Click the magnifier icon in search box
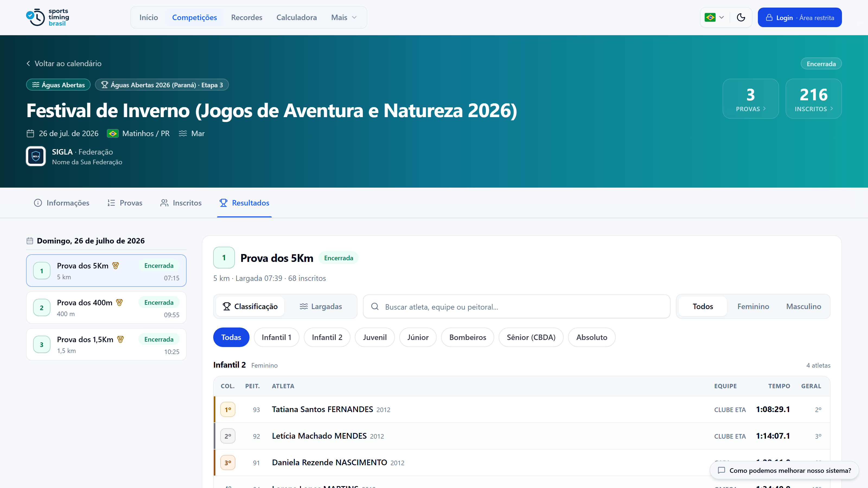The image size is (868, 488). 375,306
